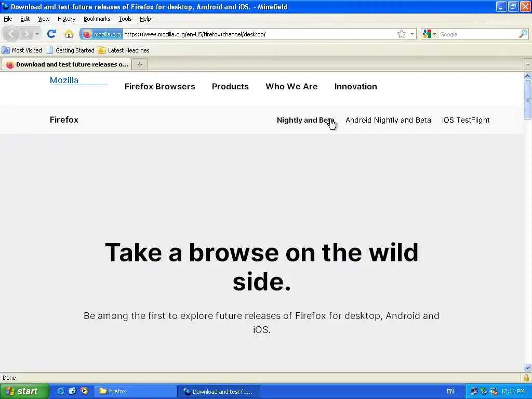Open the File menu
Image resolution: width=532 pixels, height=399 pixels.
[x=8, y=19]
